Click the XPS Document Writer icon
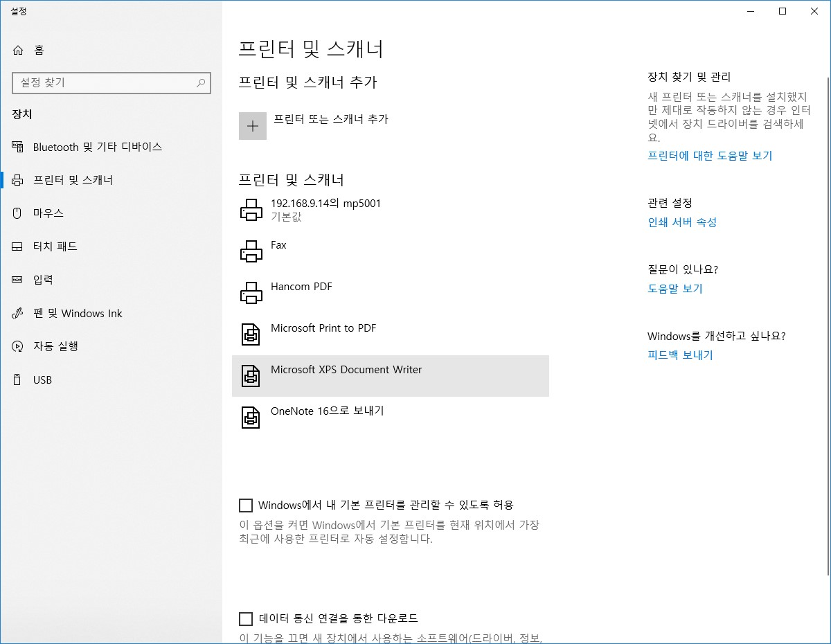 tap(251, 376)
